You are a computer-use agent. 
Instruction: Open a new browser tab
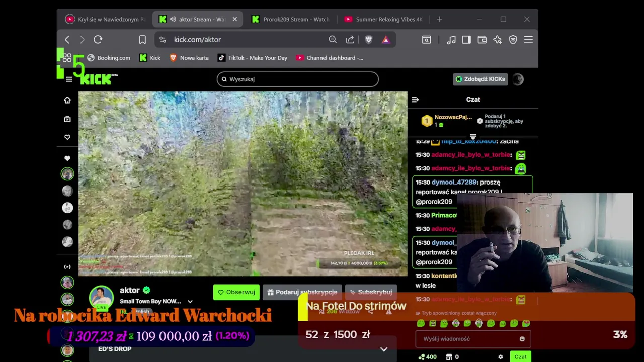439,19
